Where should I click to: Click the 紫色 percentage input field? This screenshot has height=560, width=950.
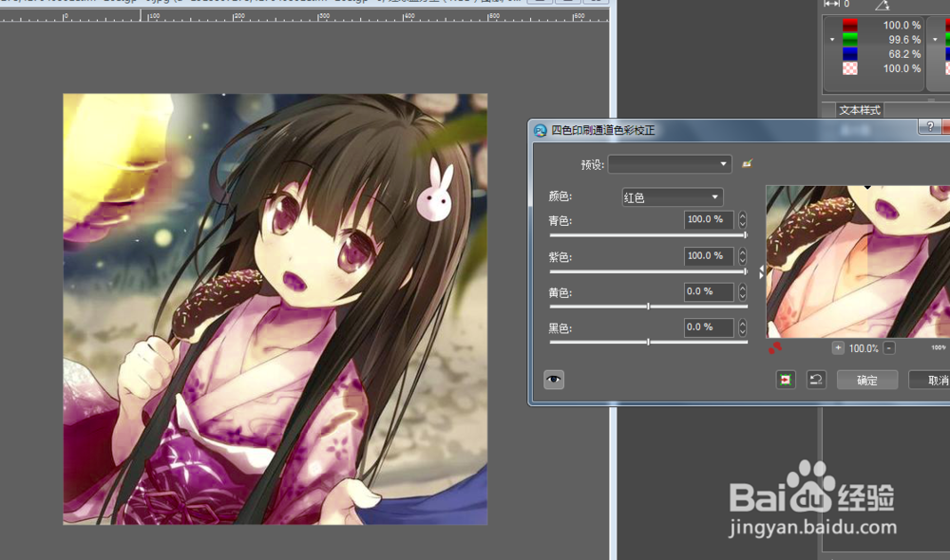tap(709, 255)
